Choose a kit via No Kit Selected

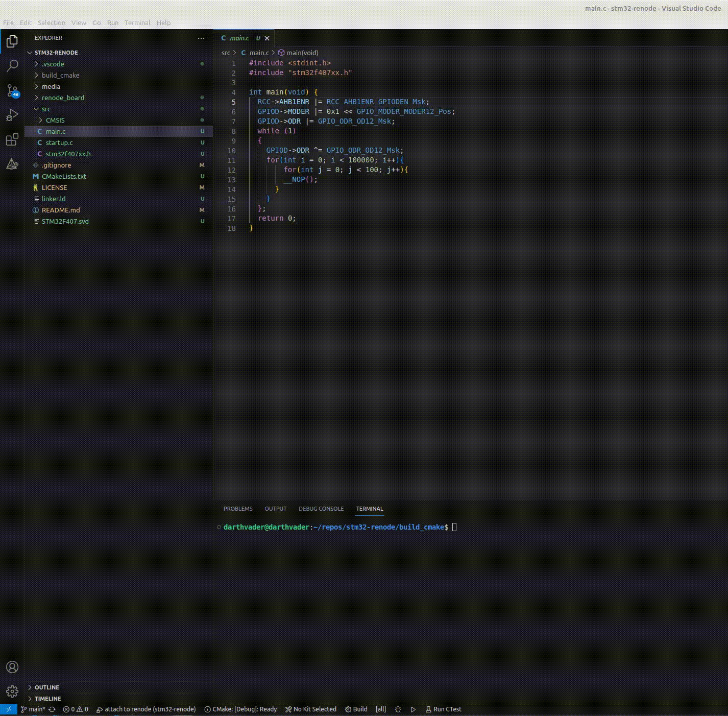pos(311,709)
